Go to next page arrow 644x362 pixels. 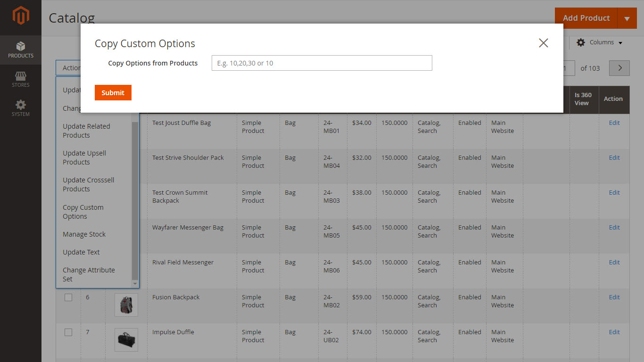tap(619, 68)
